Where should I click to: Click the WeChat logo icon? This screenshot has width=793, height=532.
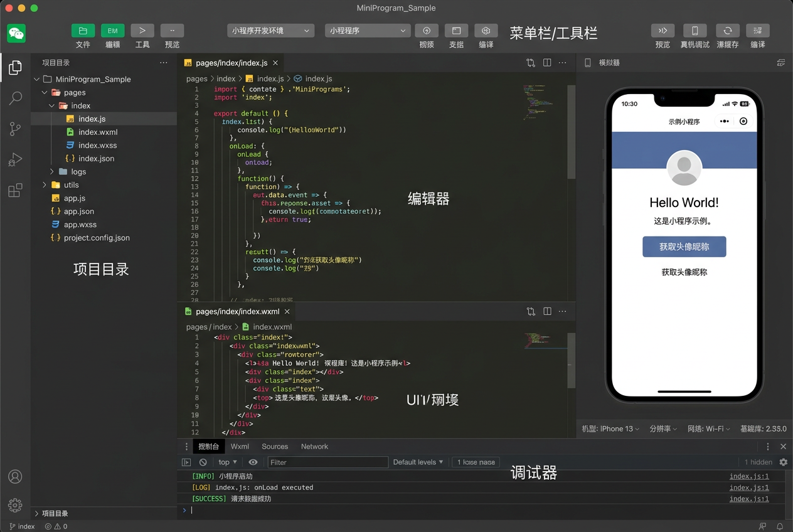coord(16,33)
